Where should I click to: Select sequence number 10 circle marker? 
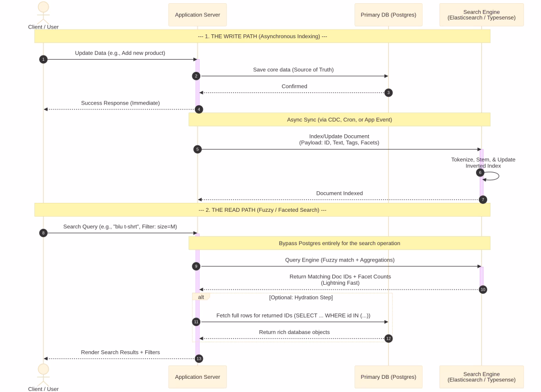click(483, 290)
